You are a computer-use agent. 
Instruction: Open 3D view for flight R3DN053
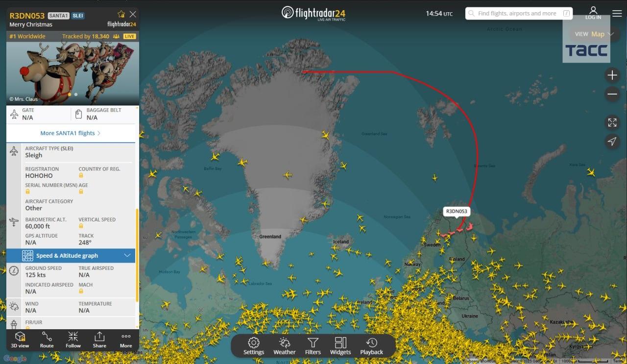pos(20,340)
